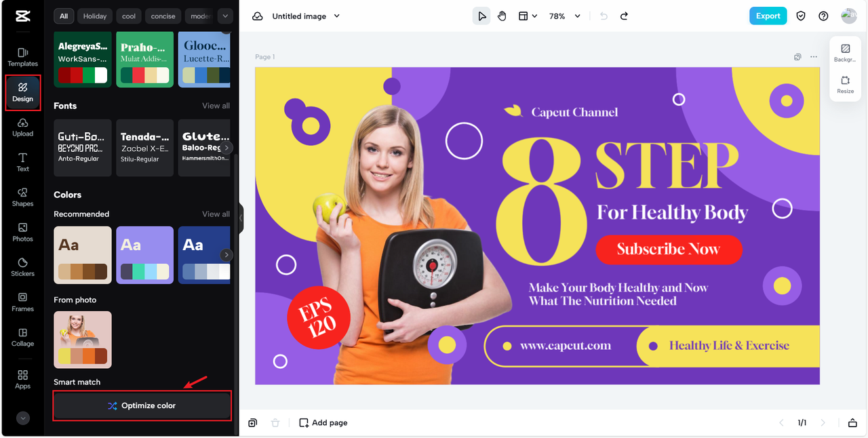Viewport: 868px width, 438px height.
Task: Open the layout view options dropdown
Action: [x=528, y=16]
